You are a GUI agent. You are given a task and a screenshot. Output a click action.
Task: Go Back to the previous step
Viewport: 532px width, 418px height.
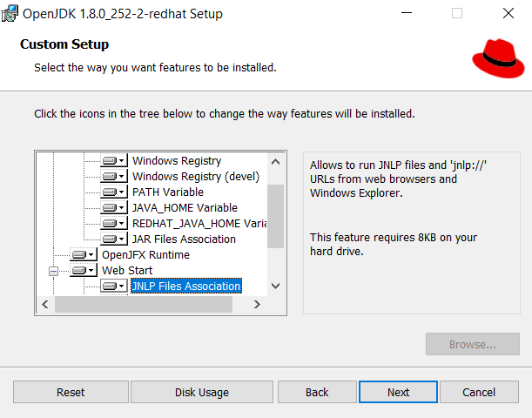coord(317,392)
